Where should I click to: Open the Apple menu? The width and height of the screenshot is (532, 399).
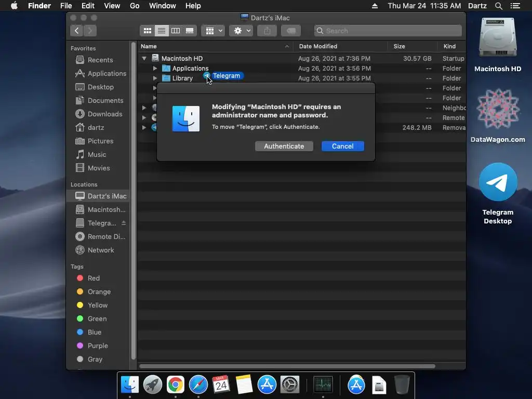click(x=14, y=6)
